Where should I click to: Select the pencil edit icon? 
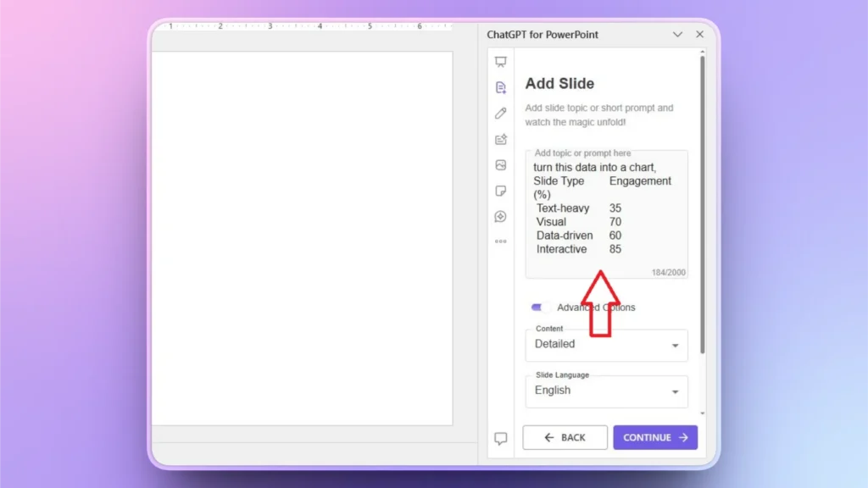pyautogui.click(x=500, y=113)
